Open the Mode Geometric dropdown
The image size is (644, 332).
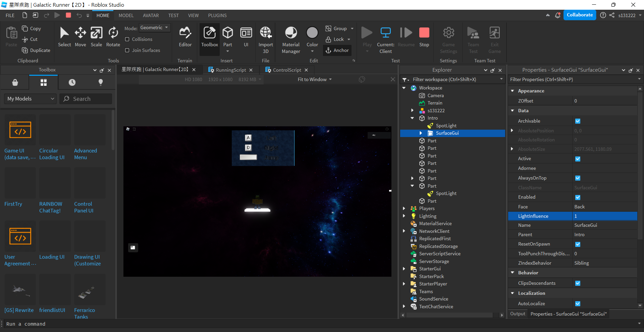pos(154,28)
